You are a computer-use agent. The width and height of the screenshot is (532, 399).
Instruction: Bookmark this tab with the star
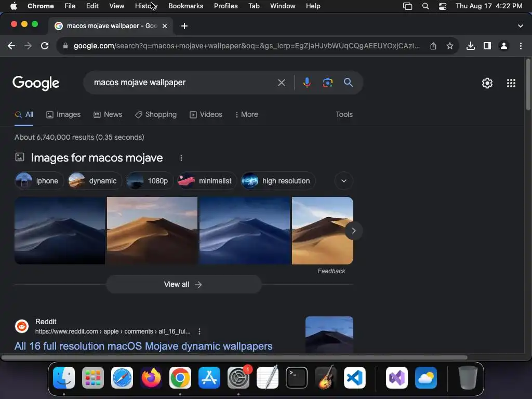tap(450, 46)
